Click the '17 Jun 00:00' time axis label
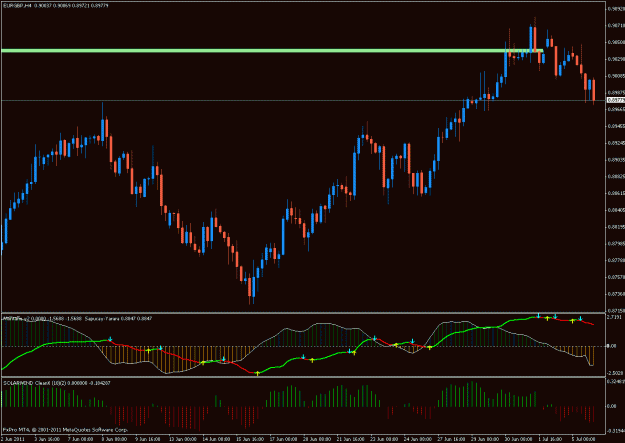Image resolution: width=625 pixels, height=443 pixels. (284, 439)
